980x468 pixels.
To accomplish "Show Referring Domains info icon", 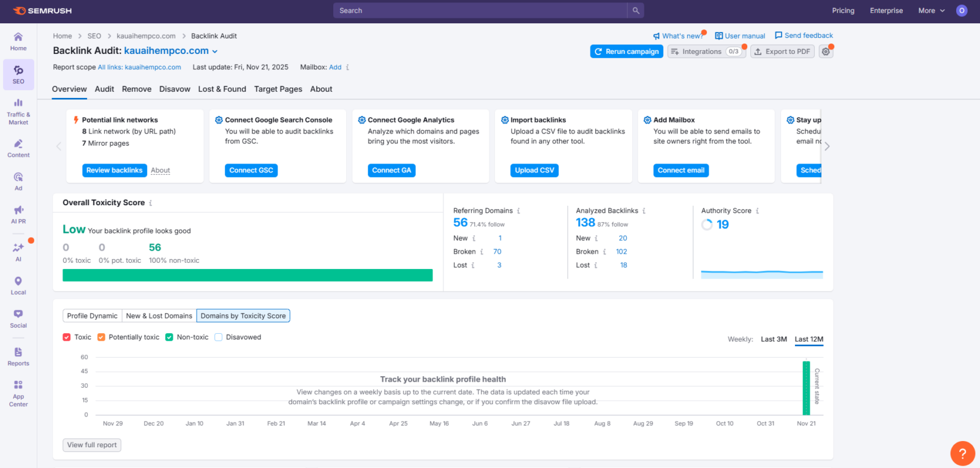I will click(519, 211).
